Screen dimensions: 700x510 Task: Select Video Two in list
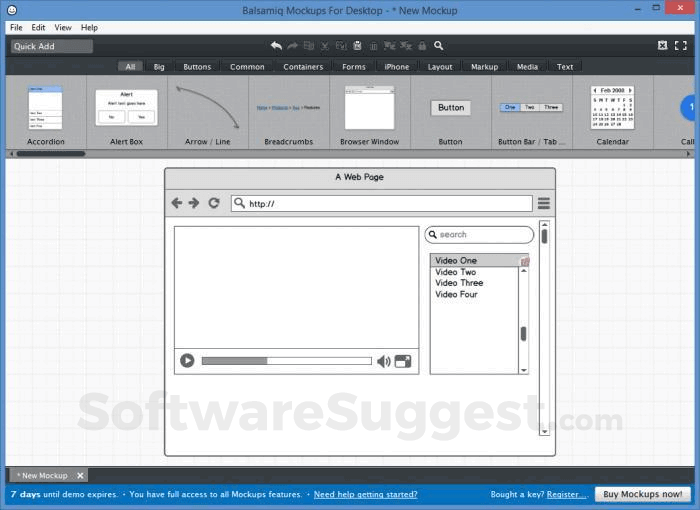pyautogui.click(x=474, y=272)
